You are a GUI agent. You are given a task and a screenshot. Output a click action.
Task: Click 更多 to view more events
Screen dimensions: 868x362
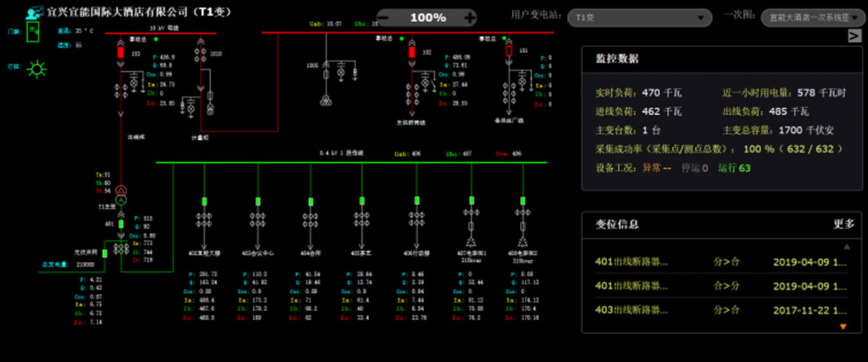[x=844, y=224]
